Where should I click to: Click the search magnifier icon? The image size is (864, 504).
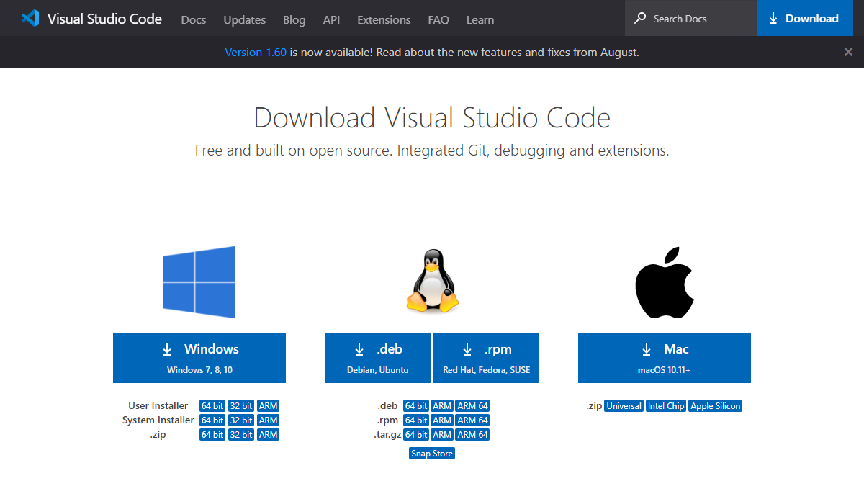coord(640,17)
